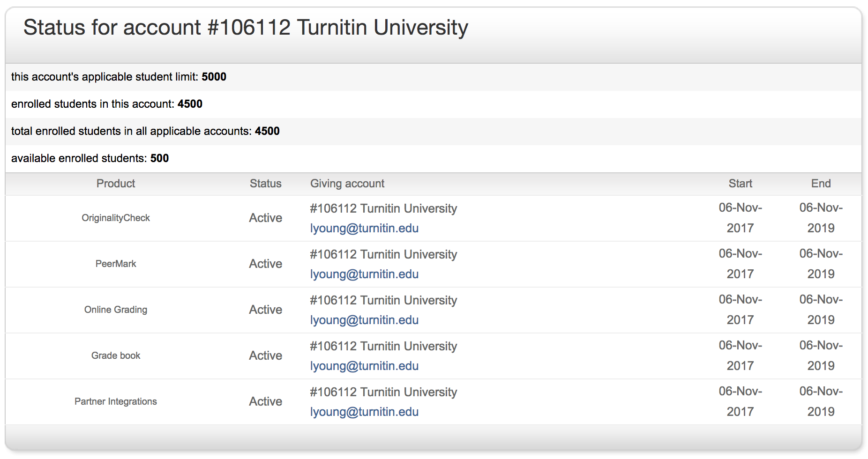Click the email link for Online Grading
This screenshot has height=459, width=868.
pyautogui.click(x=364, y=320)
